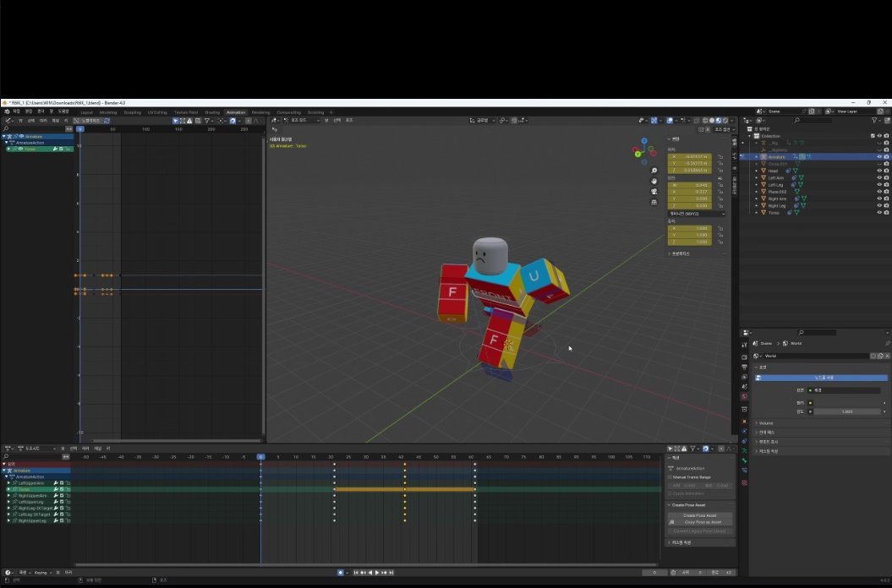
Task: Toggle Manual Frame Range checkbox
Action: tap(670, 477)
